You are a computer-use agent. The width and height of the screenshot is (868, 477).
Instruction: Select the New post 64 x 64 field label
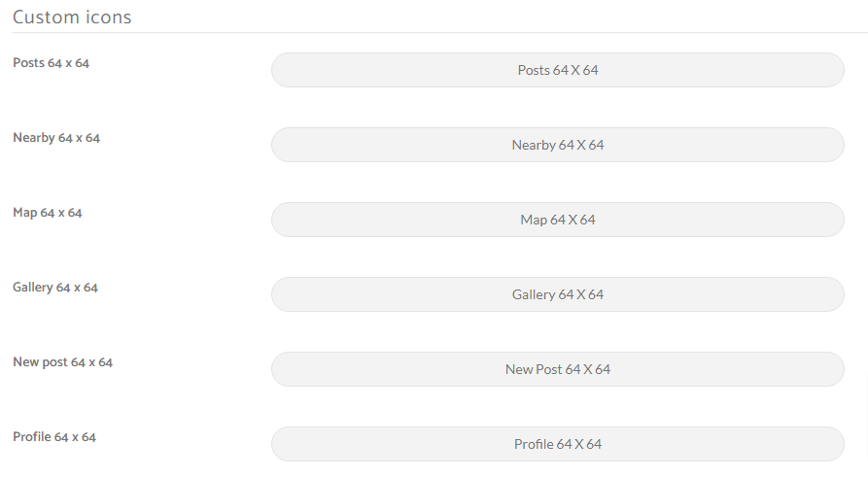[x=62, y=362]
